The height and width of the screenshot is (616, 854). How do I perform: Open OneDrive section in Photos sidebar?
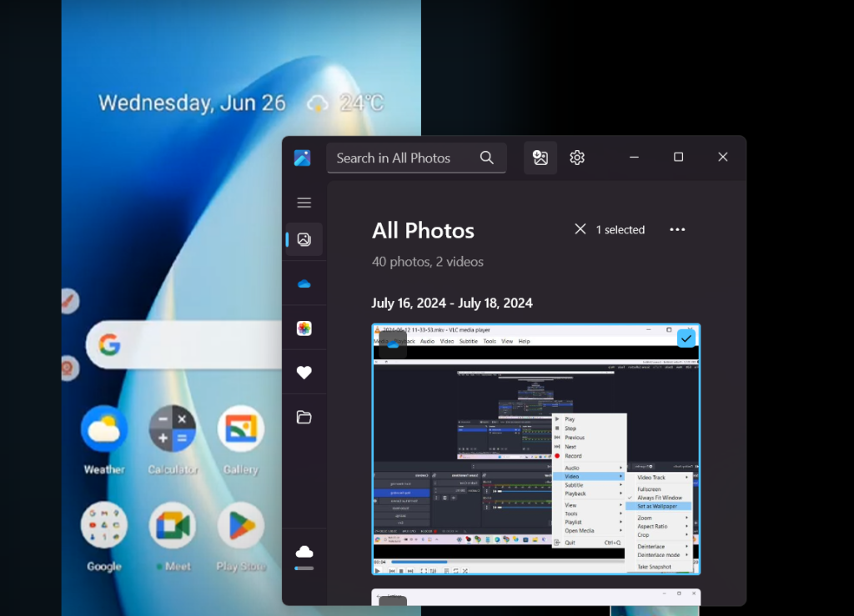click(x=304, y=284)
